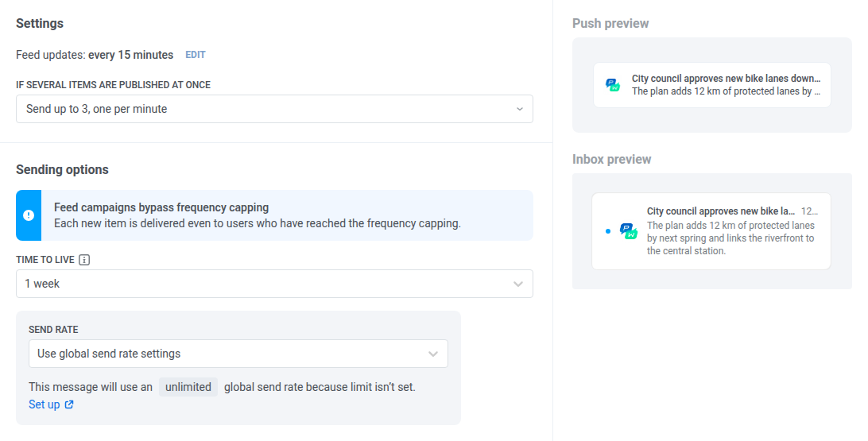Click the inbox preview message card
The height and width of the screenshot is (441, 868).
pyautogui.click(x=711, y=231)
